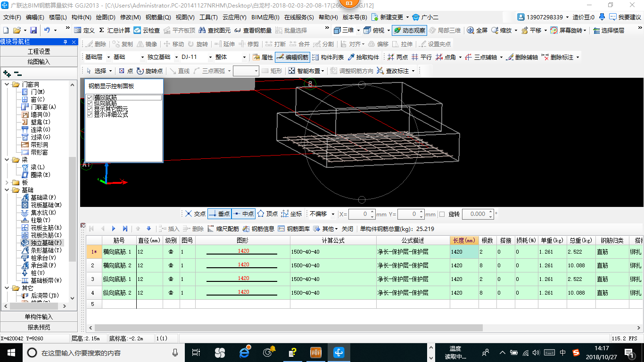Viewport: 644px width, 362px height.
Task: Toggle 垂点 perpendicular snap
Action: click(x=219, y=214)
